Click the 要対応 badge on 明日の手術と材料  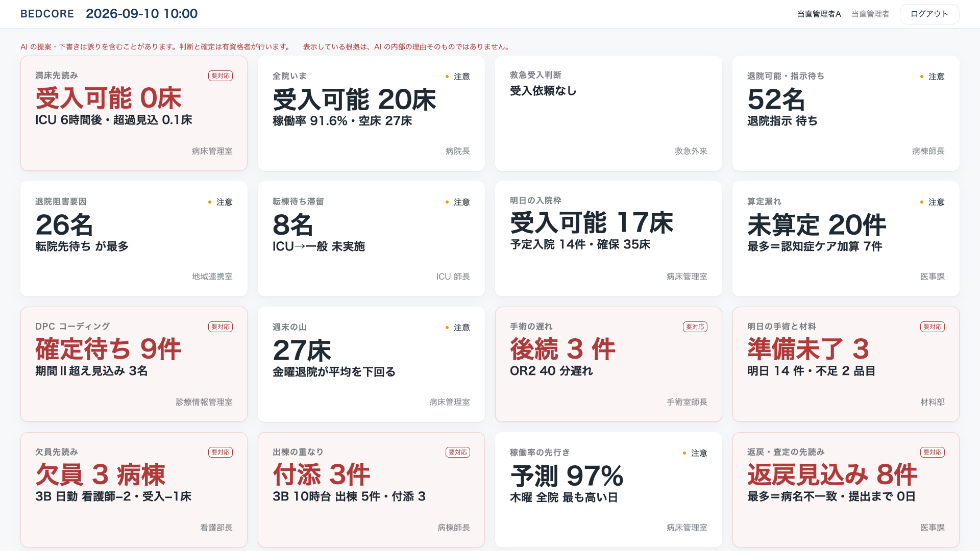tap(933, 327)
